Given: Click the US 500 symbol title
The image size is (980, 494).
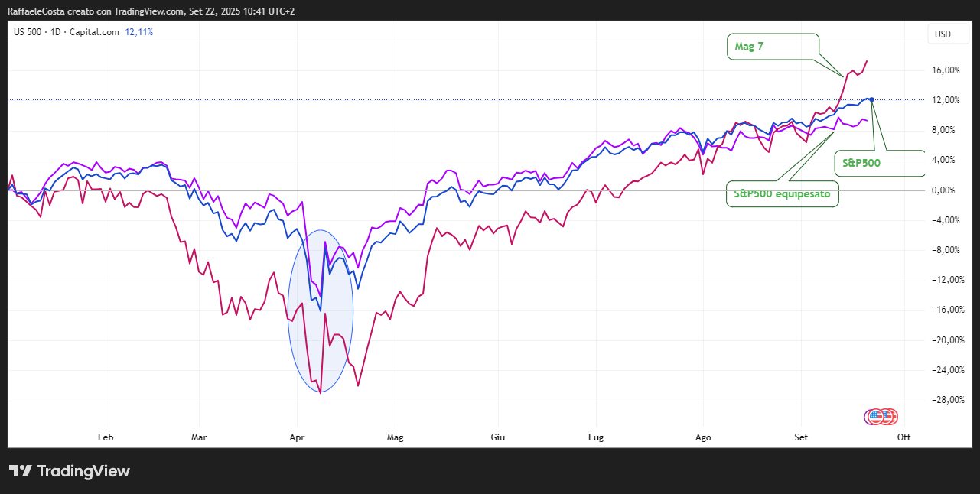Looking at the screenshot, I should (28, 32).
